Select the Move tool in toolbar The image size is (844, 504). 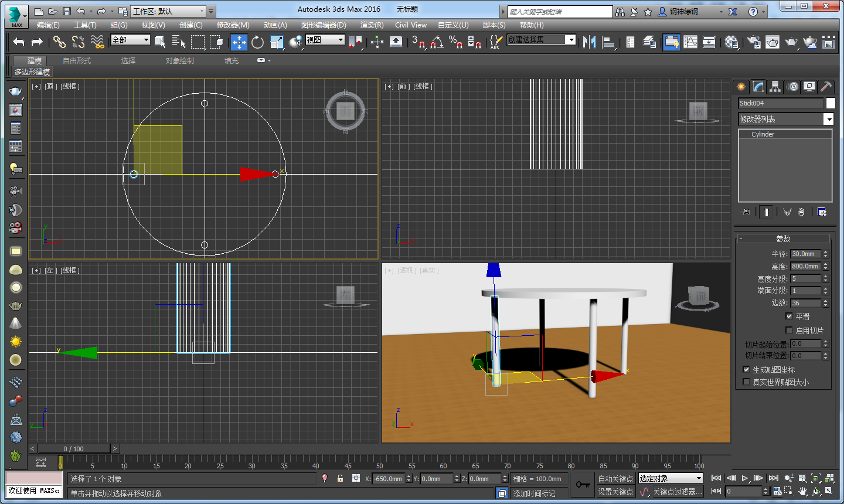pos(239,42)
